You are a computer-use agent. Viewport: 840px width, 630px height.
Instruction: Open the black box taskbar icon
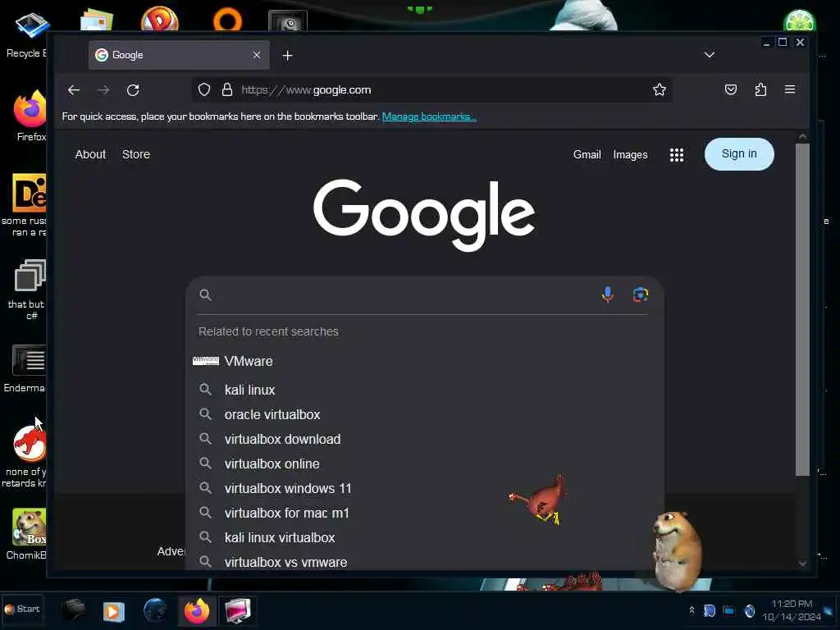[x=73, y=609]
